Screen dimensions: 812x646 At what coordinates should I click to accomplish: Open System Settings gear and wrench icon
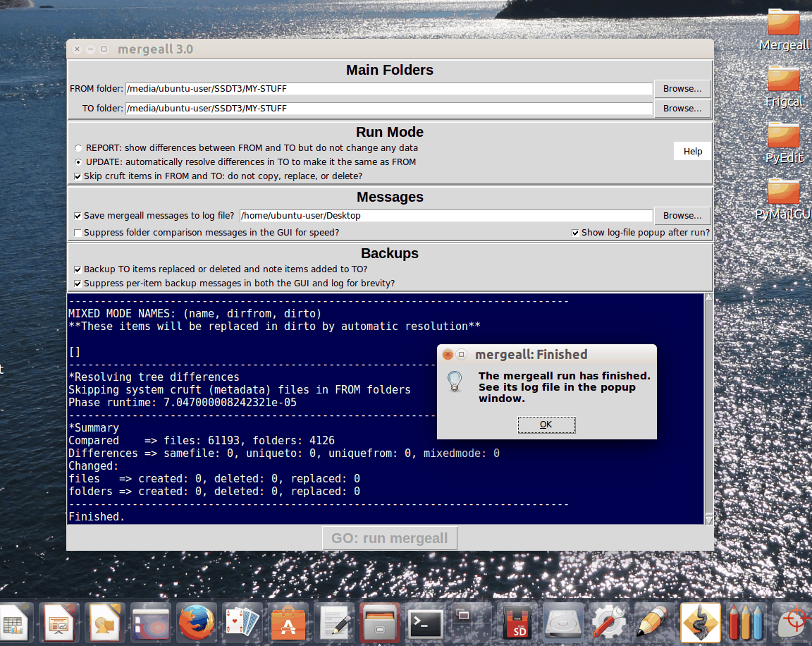(x=608, y=622)
